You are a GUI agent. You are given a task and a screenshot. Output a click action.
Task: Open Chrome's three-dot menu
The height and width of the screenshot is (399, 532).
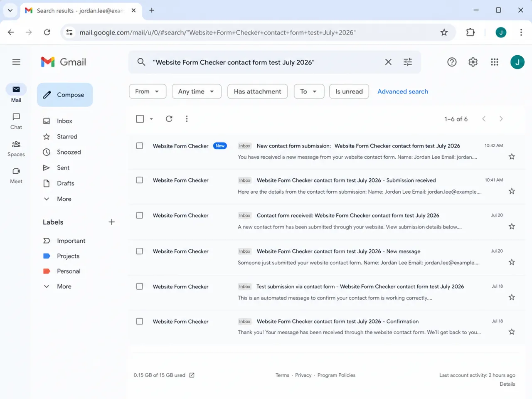pyautogui.click(x=521, y=32)
